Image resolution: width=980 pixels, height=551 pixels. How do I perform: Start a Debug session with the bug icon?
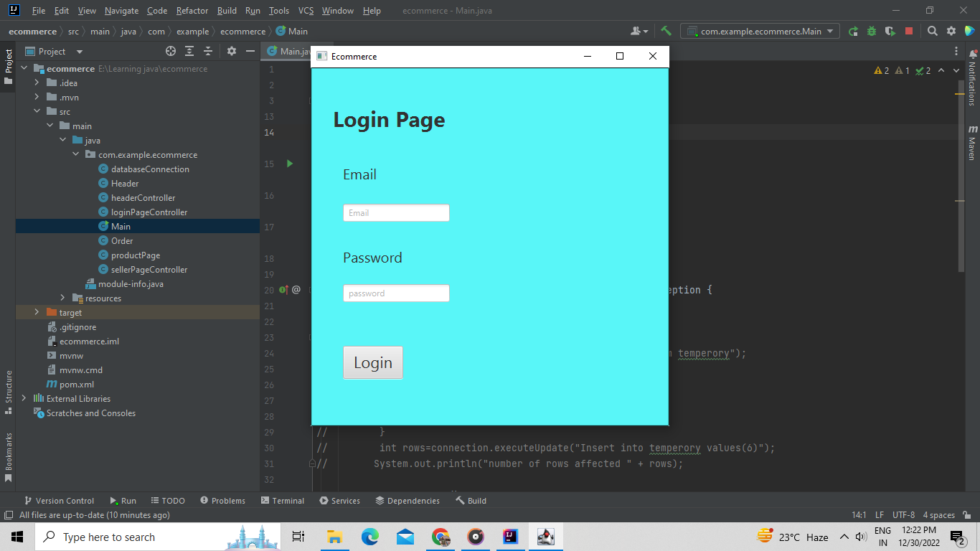[872, 32]
